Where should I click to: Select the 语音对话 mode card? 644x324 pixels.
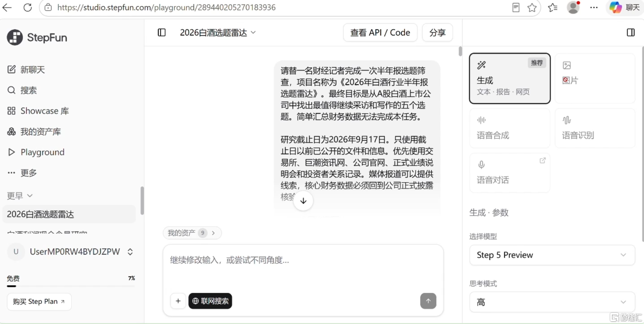[x=510, y=173]
